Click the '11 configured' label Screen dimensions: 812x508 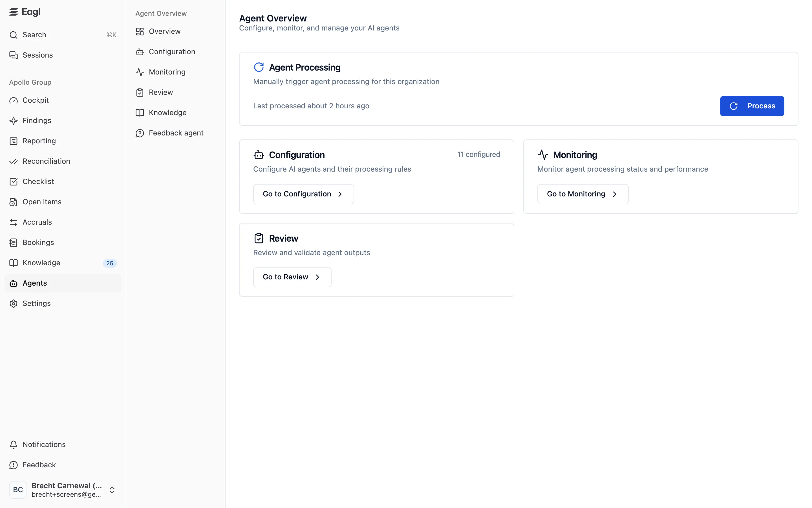click(478, 155)
